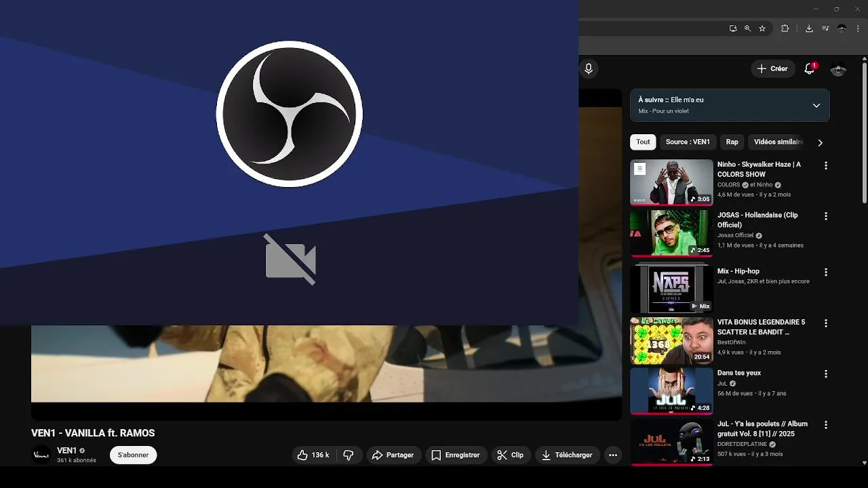Open the browser three-dot menu
Image resolution: width=868 pixels, height=488 pixels.
pos(858,28)
